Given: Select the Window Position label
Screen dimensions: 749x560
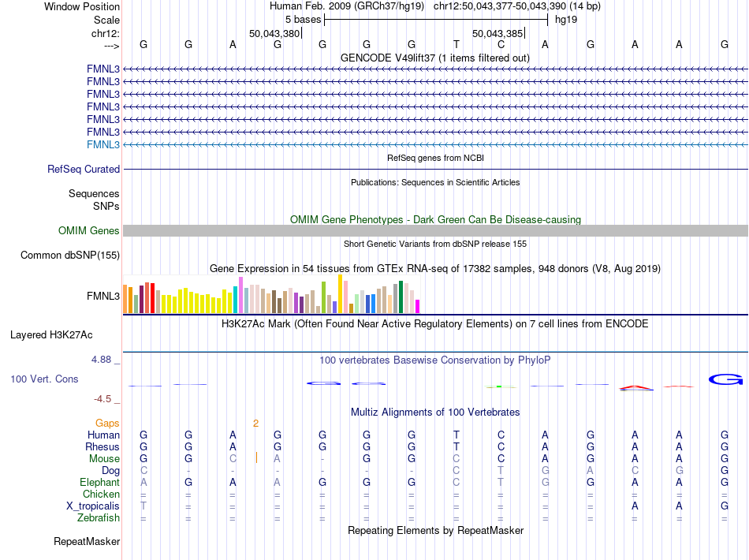Looking at the screenshot, I should (82, 6).
